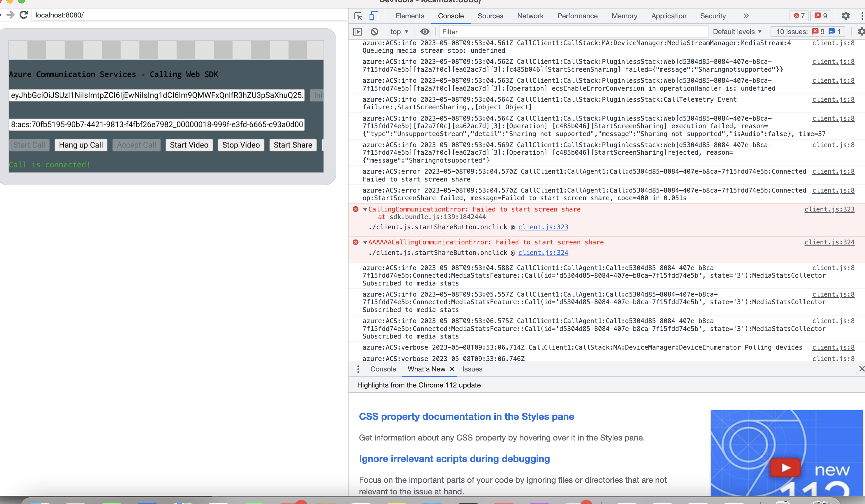Open CSS property documentation headline link
The width and height of the screenshot is (865, 504).
pos(467,417)
